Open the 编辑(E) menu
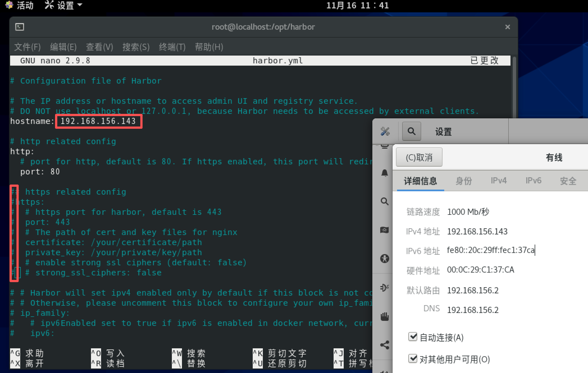This screenshot has width=588, height=373. pos(63,47)
